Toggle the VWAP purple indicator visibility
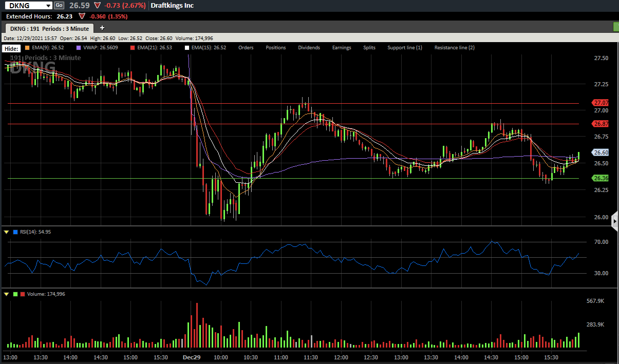This screenshot has width=619, height=364. (x=98, y=48)
